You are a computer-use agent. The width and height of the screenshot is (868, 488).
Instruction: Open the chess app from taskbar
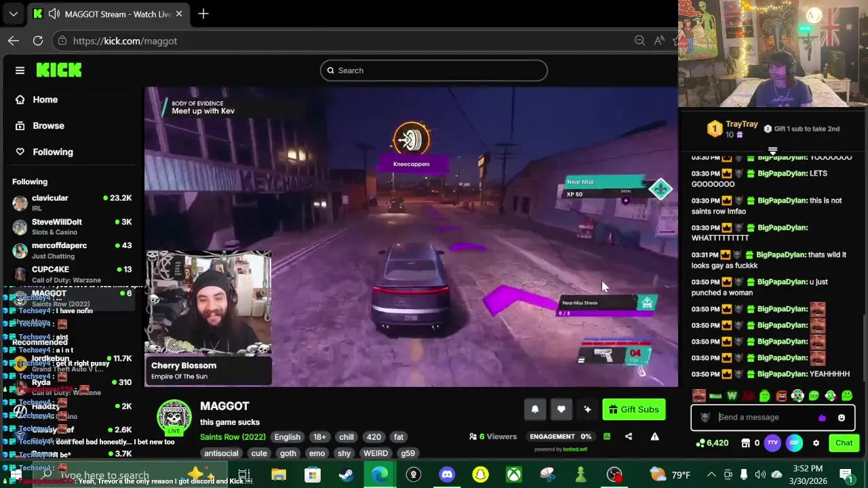pos(580,474)
